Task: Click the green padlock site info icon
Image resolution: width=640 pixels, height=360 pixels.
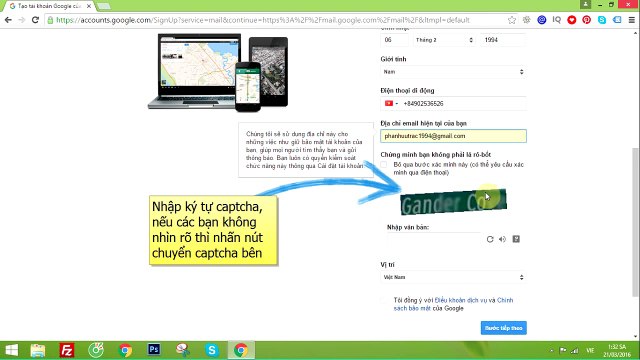Action: [50, 20]
